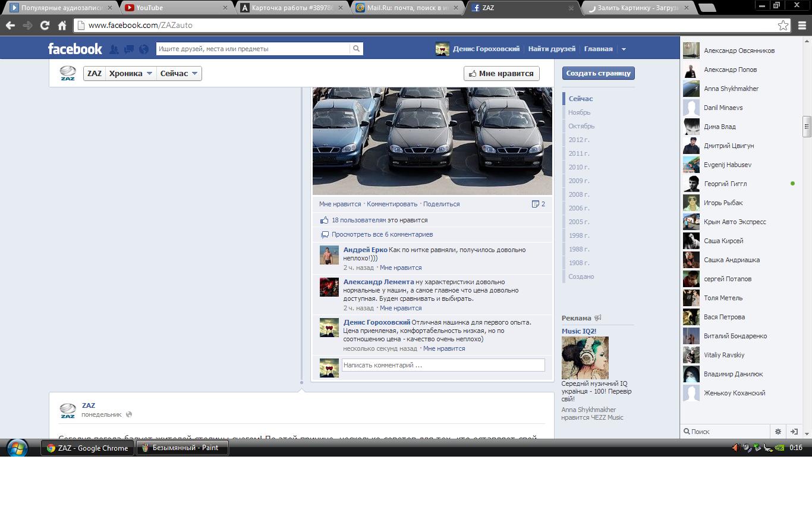The width and height of the screenshot is (812, 522).
Task: Like Андрей Ерко's comment
Action: [400, 268]
